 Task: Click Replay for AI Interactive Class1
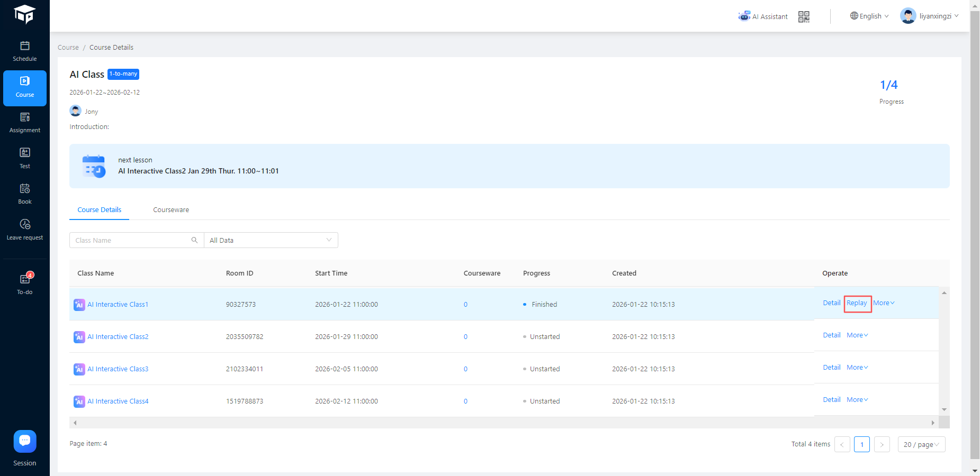[857, 303]
